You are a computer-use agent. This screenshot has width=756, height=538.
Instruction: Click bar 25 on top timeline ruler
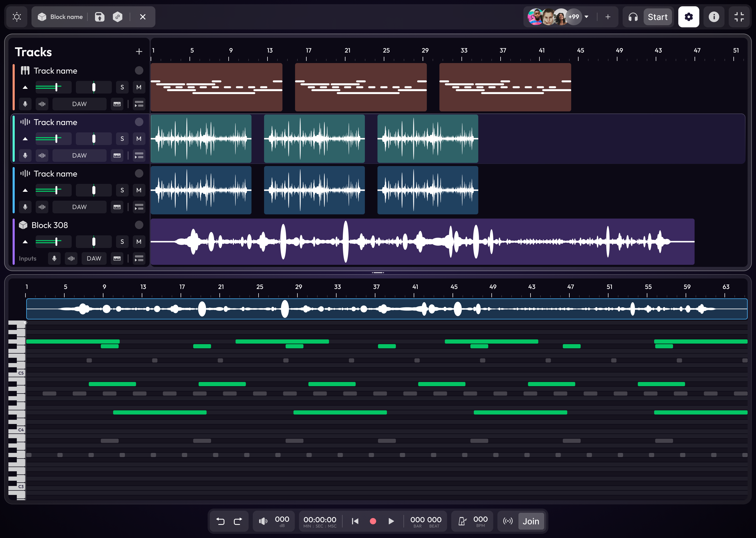tap(386, 51)
